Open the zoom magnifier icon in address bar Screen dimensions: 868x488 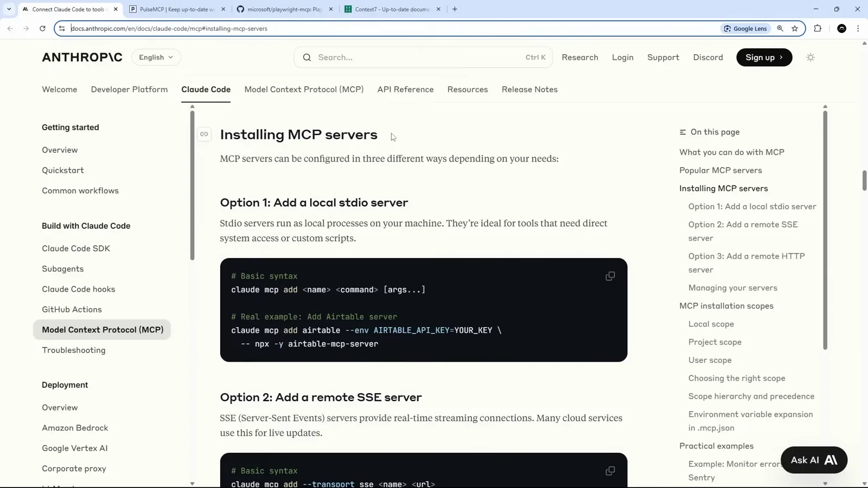(x=780, y=29)
